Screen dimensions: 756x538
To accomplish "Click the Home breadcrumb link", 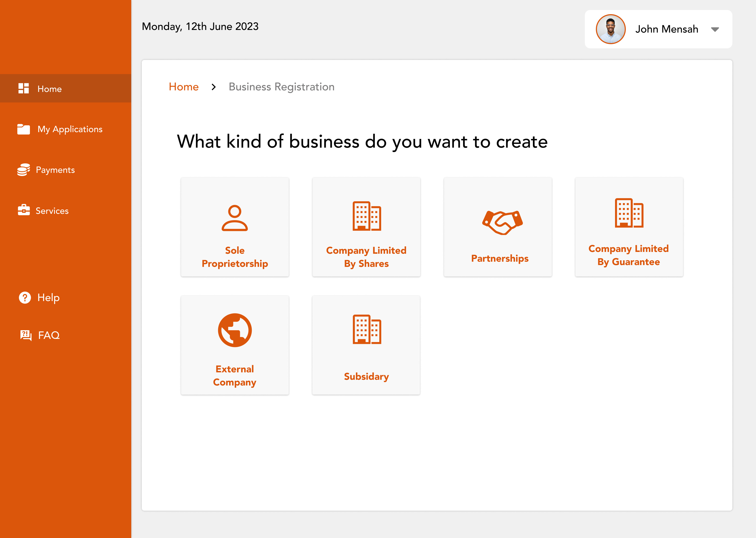I will [x=183, y=87].
